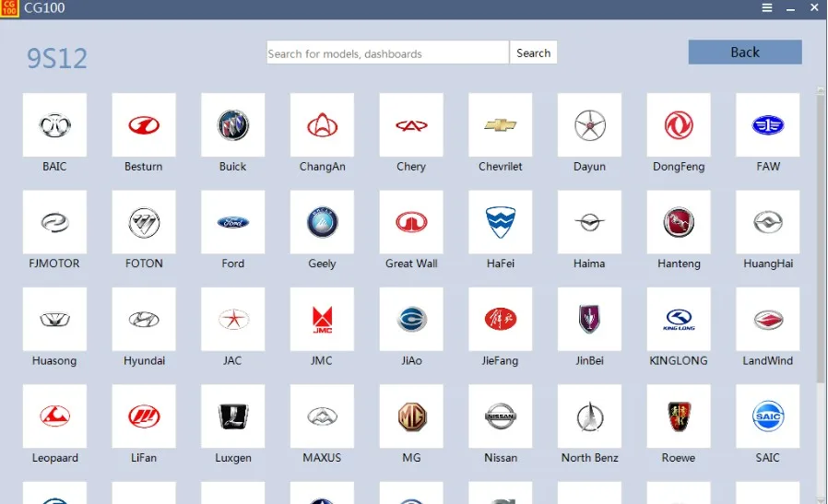Click the vertical scrollbar thumb

click(x=821, y=239)
